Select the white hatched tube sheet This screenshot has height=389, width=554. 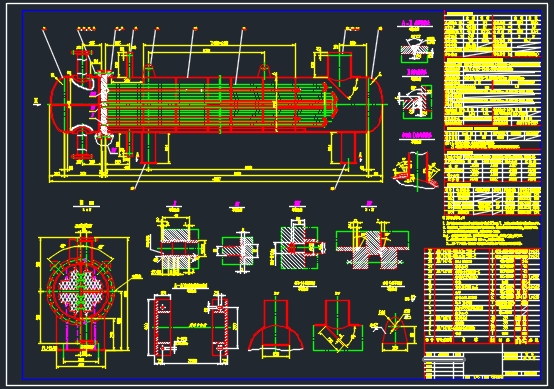click(x=104, y=105)
